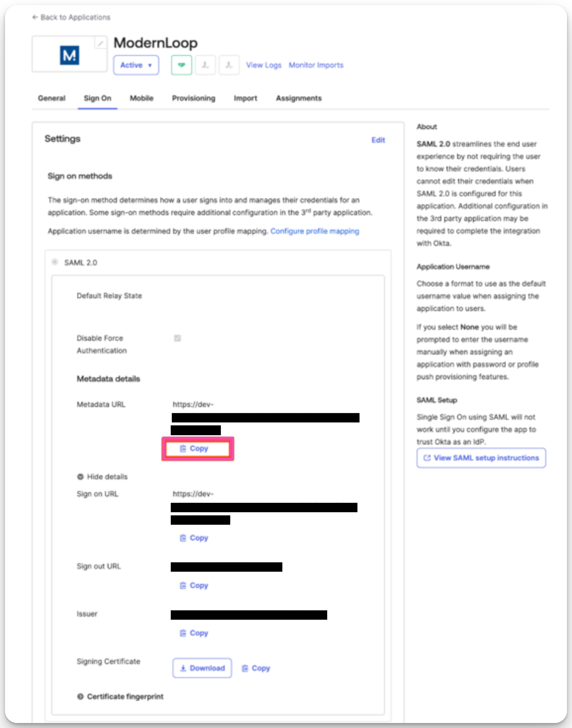Viewport: 572px width, 728px height.
Task: Copy the Signing Certificate
Action: pos(256,668)
